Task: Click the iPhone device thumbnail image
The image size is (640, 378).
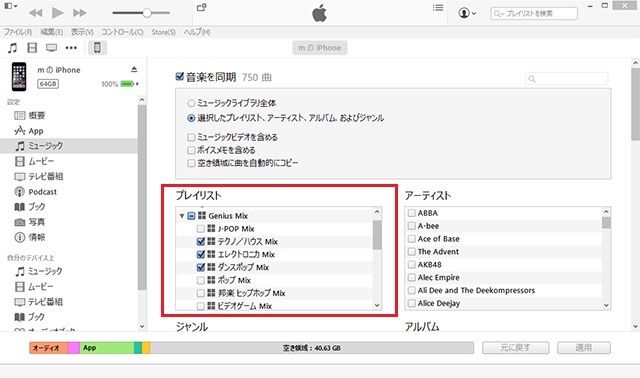Action: [19, 76]
